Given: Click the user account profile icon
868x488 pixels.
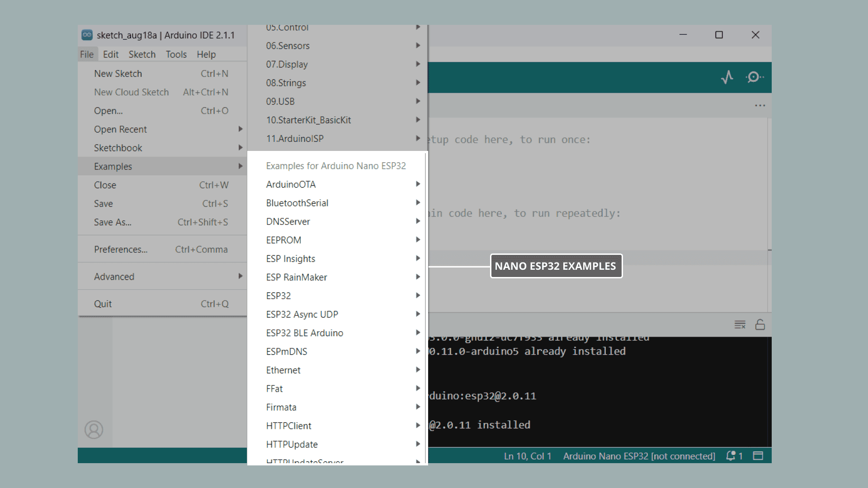Looking at the screenshot, I should point(94,430).
